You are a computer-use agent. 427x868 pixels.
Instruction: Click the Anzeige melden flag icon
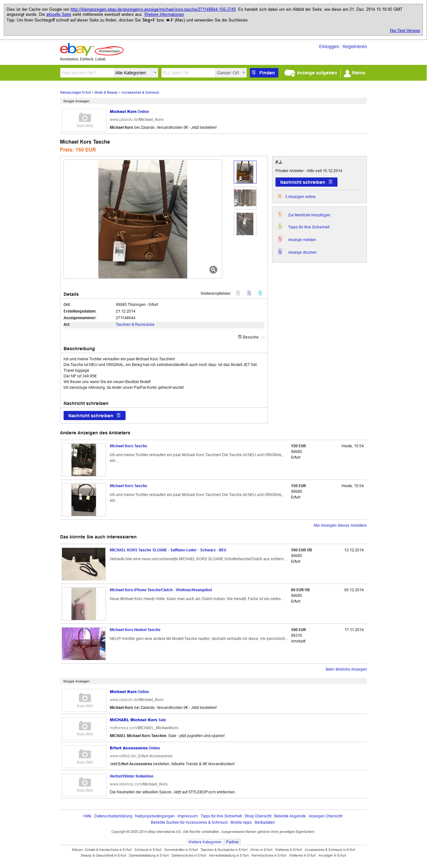coord(280,239)
